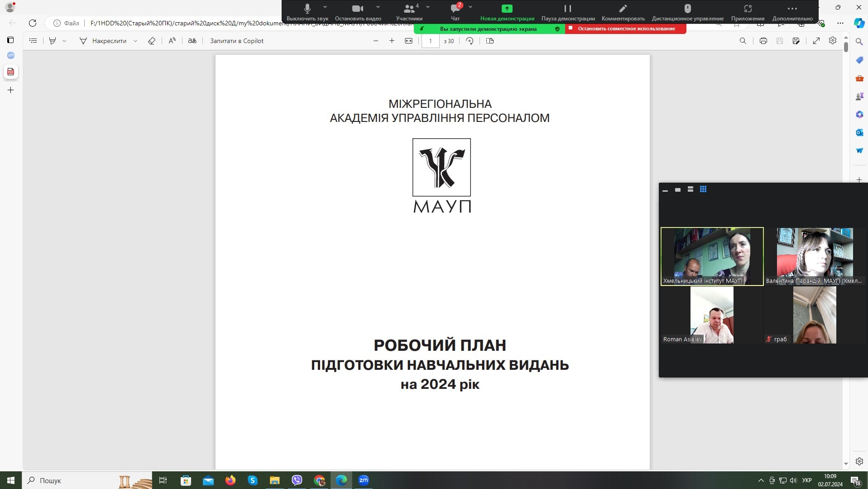Open Zoom Приложения apps
Screen dimensions: 868x489
tap(748, 12)
